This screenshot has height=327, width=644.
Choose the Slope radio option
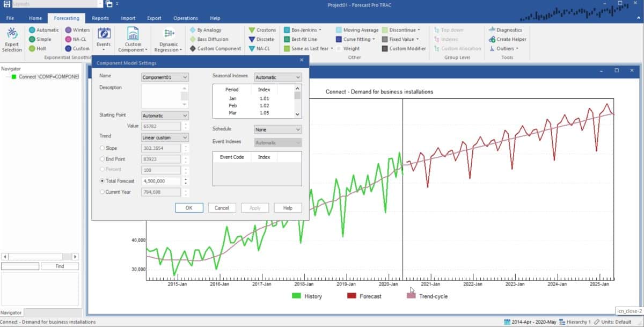pyautogui.click(x=103, y=148)
